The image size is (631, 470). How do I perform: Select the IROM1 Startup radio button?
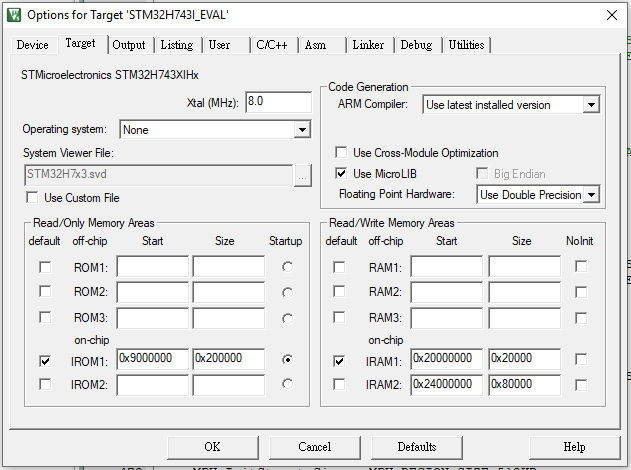click(x=287, y=359)
